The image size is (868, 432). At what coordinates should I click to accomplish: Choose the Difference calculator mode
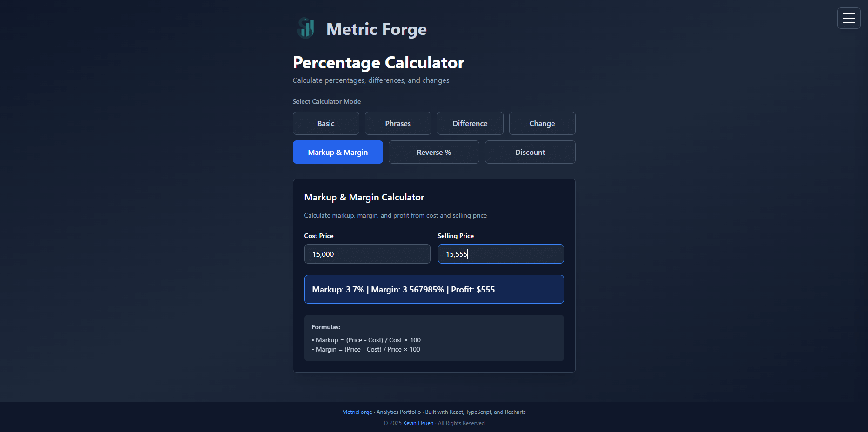click(470, 123)
